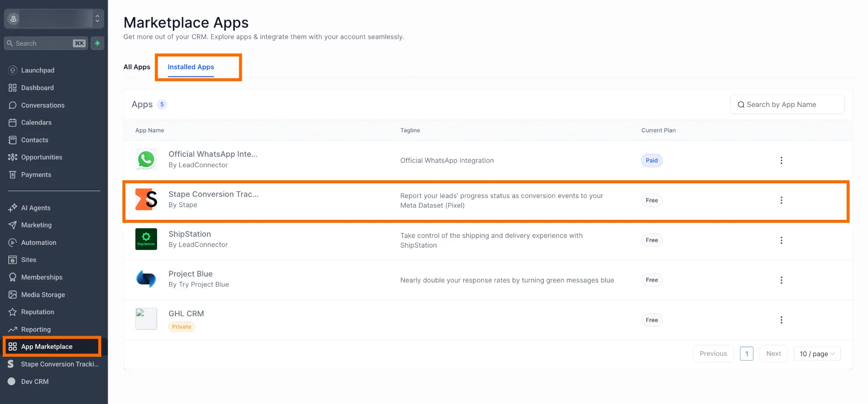The height and width of the screenshot is (404, 868).
Task: Click the Next pagination button
Action: click(773, 353)
